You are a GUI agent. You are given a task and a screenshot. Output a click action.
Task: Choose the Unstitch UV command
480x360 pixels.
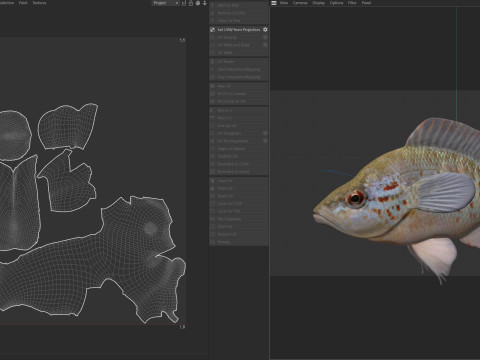238,156
